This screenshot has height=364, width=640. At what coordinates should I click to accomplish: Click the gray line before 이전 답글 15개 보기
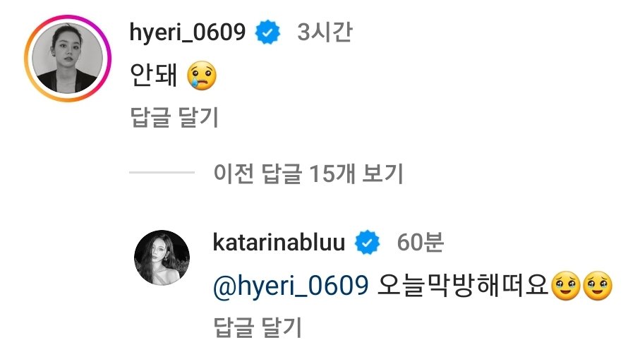coord(162,173)
